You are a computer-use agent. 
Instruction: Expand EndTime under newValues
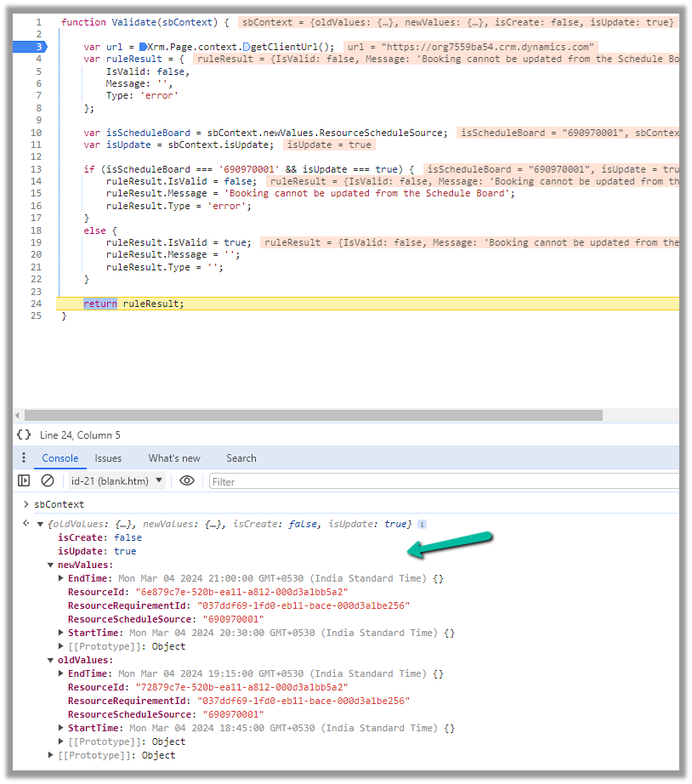click(x=61, y=578)
